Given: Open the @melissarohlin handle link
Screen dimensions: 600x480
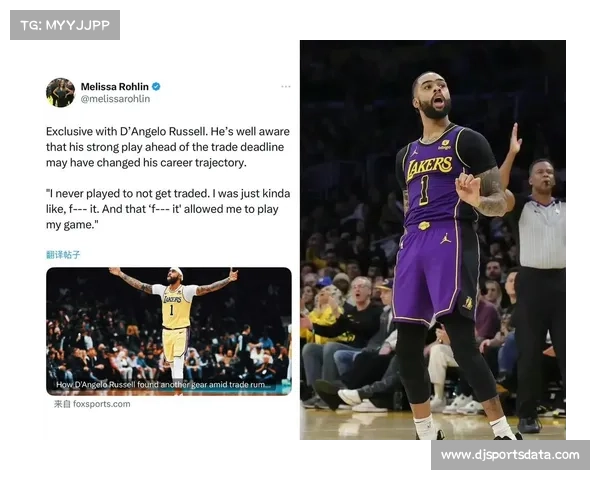Looking at the screenshot, I should pyautogui.click(x=115, y=99).
